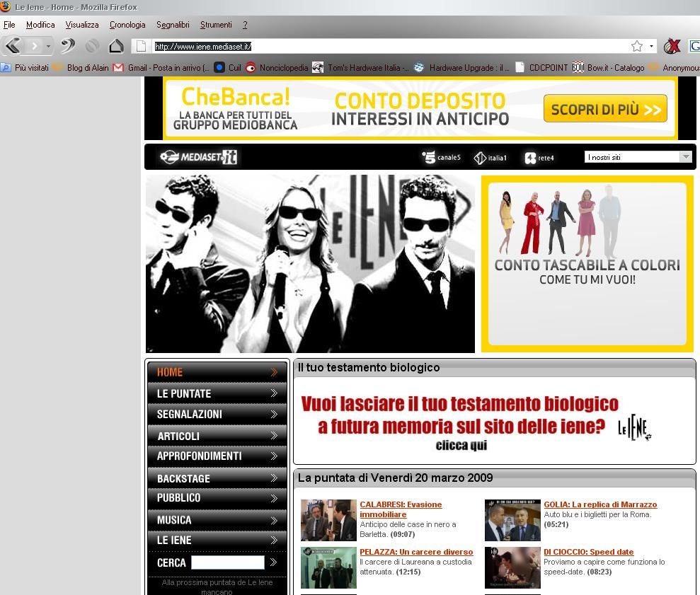Open the ? help menu

click(x=245, y=25)
